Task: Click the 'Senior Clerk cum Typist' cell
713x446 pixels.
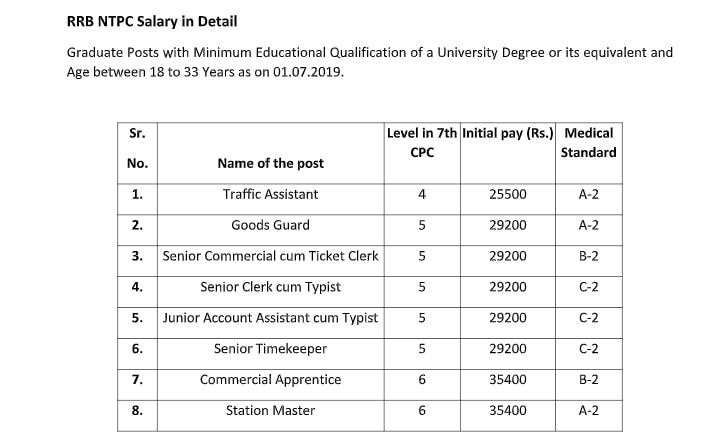Action: (x=270, y=287)
